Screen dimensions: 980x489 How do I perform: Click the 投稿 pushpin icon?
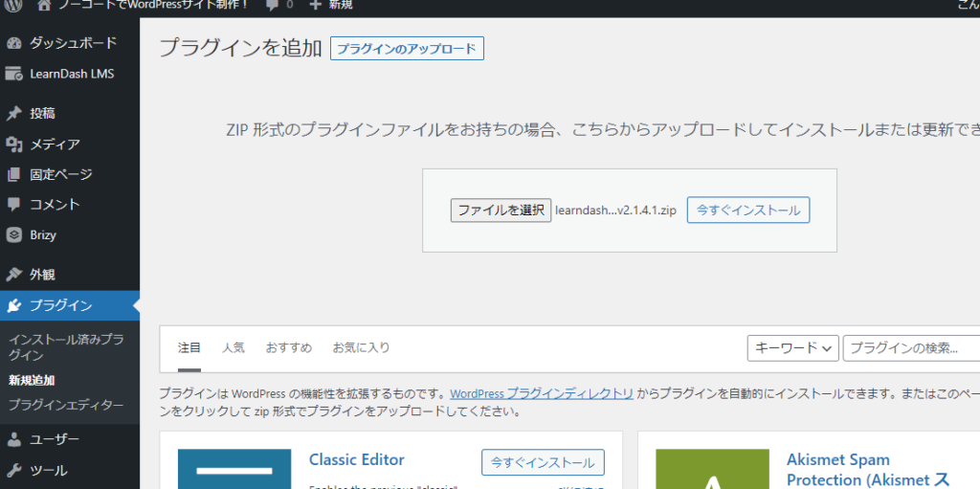point(14,113)
